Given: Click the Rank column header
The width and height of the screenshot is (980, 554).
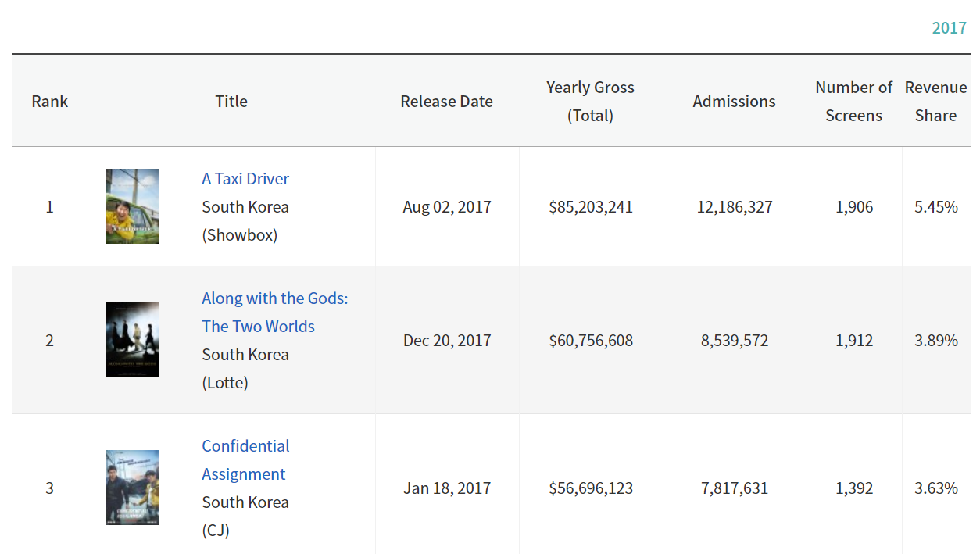Looking at the screenshot, I should 50,102.
